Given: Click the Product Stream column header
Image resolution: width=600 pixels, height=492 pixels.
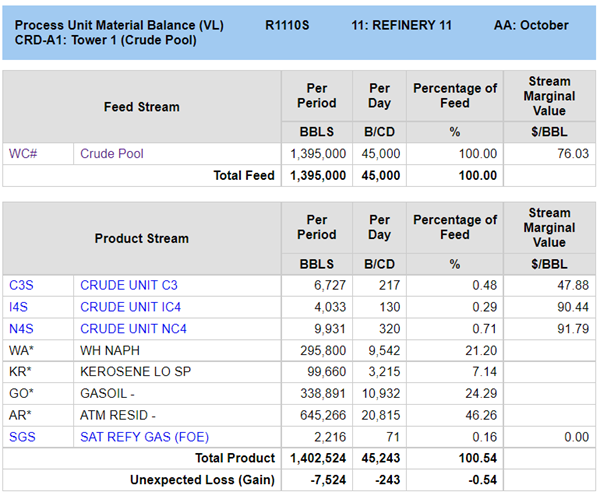Looking at the screenshot, I should click(141, 238).
